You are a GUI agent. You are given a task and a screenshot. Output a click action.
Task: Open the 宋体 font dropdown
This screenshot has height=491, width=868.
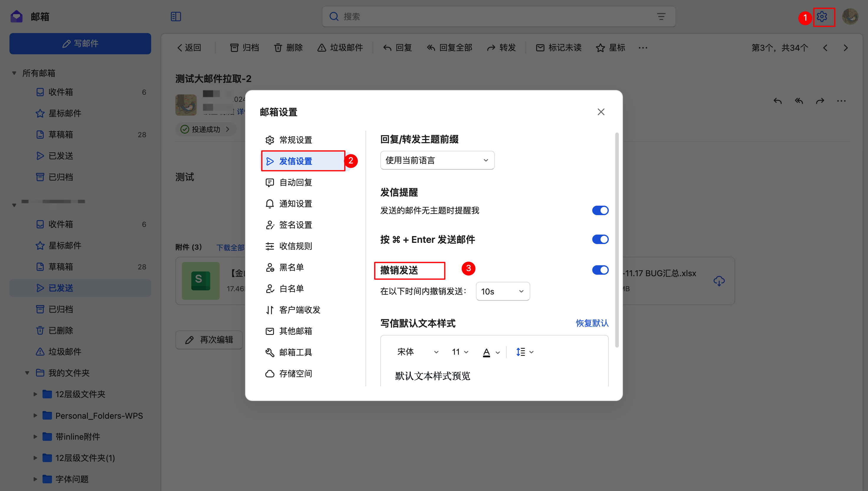coord(417,352)
